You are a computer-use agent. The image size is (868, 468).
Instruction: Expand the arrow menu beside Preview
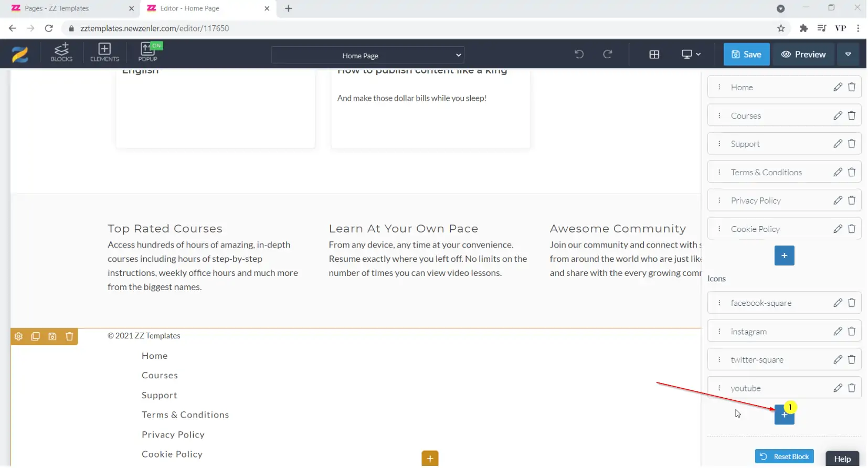click(848, 55)
